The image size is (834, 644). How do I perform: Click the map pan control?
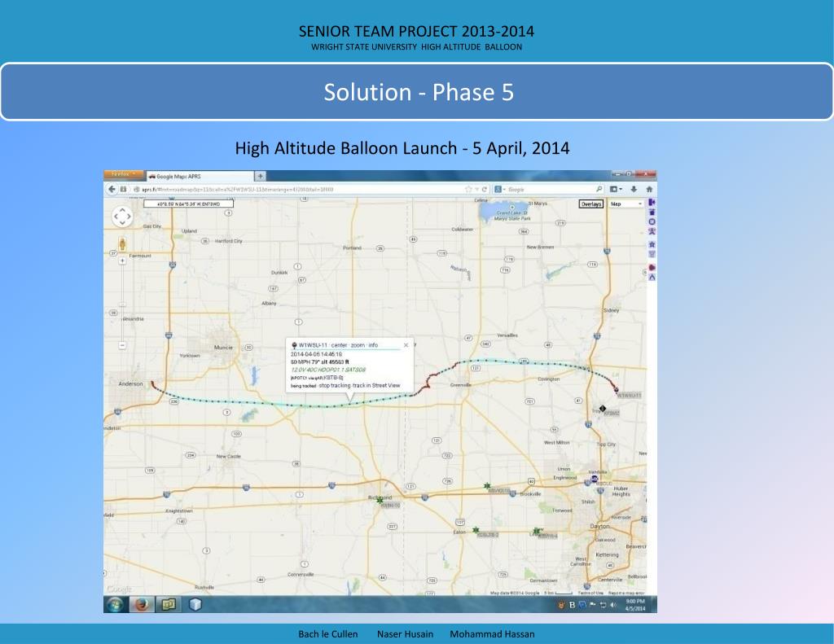122,217
